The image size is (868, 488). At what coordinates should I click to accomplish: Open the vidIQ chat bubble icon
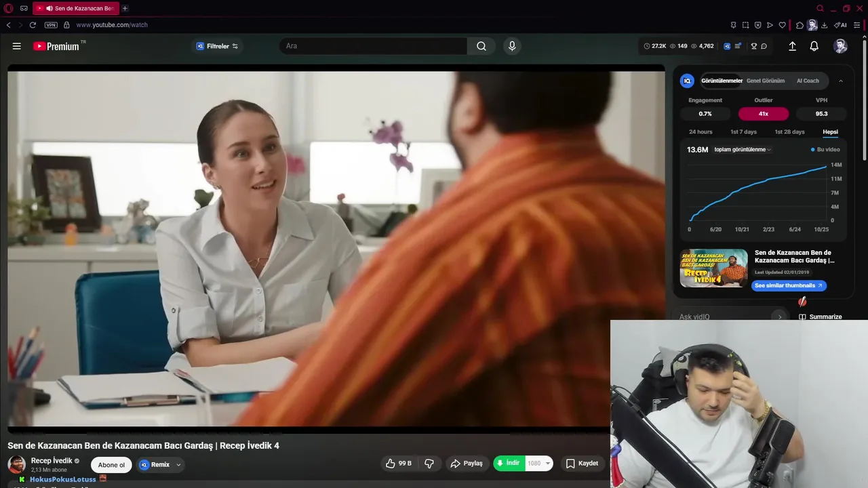tap(764, 46)
